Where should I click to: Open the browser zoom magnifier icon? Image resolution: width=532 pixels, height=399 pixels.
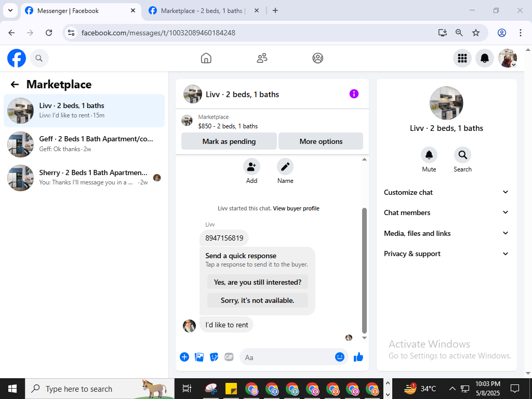click(459, 33)
